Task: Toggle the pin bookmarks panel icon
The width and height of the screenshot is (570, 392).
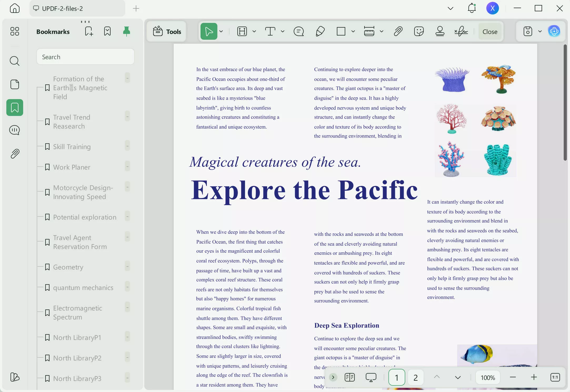Action: (x=127, y=32)
